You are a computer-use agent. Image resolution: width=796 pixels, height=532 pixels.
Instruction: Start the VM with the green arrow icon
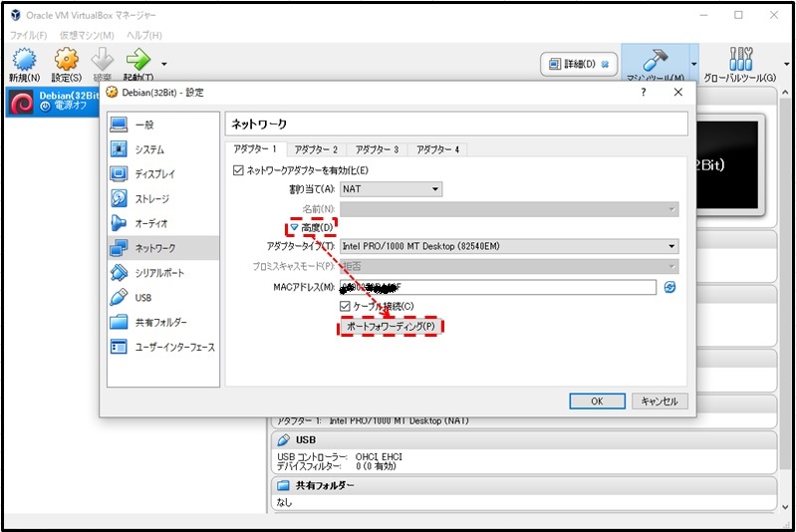138,60
